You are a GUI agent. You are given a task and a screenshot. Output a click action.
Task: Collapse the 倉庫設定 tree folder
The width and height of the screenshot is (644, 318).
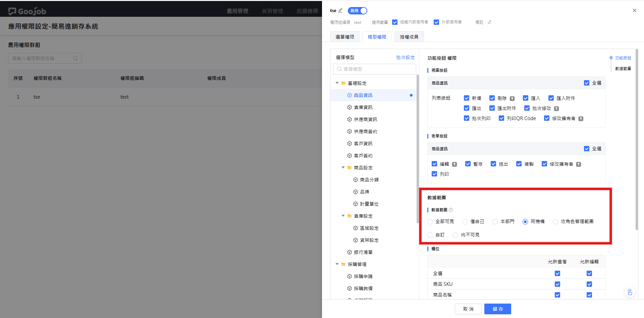(x=343, y=216)
